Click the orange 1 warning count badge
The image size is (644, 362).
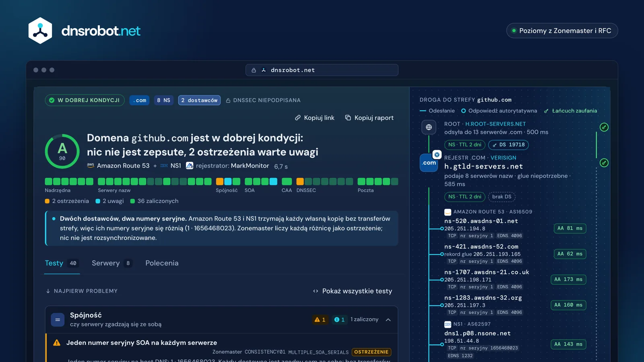coord(320,320)
